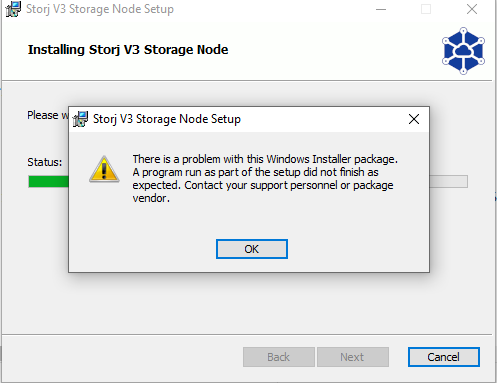Click the blue Storj hexagon cloud logo
This screenshot has width=497, height=383.
[463, 51]
